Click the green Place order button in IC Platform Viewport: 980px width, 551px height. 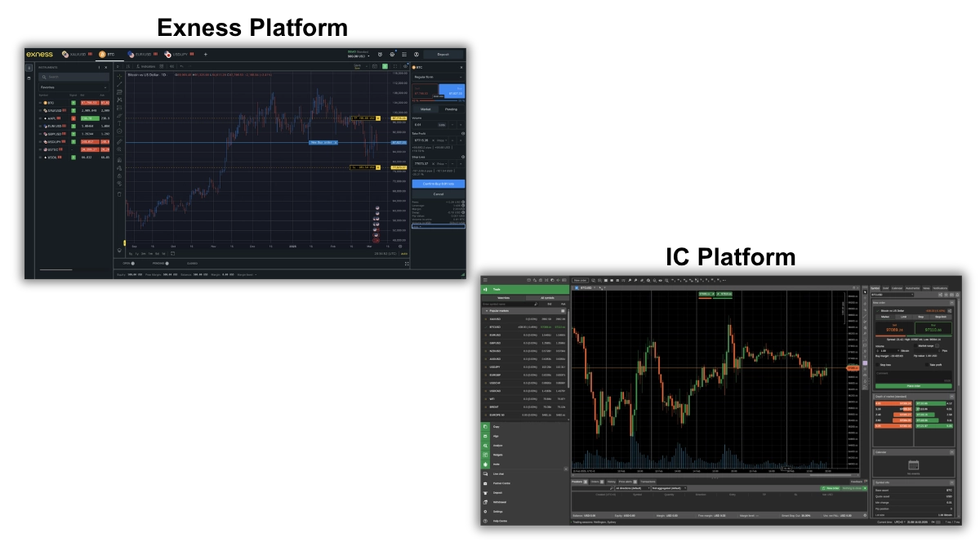(913, 386)
